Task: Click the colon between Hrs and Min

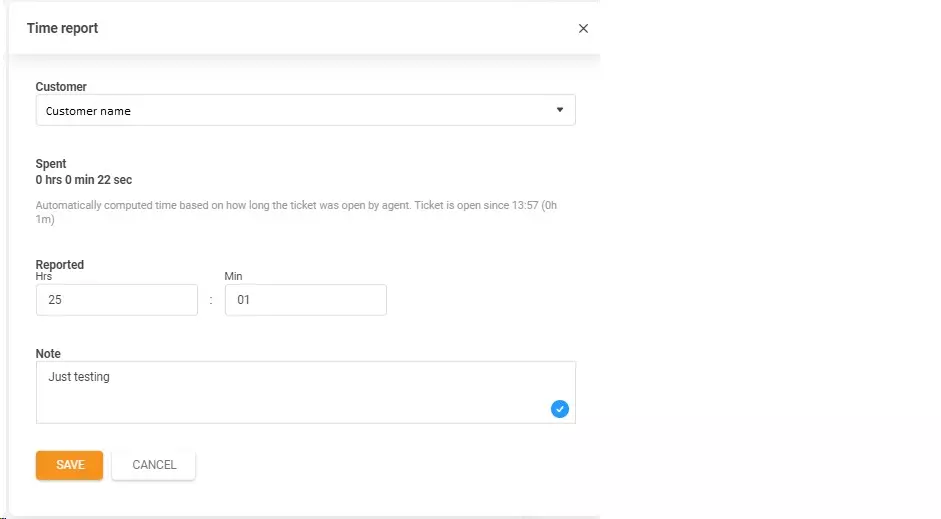Action: [x=210, y=301]
